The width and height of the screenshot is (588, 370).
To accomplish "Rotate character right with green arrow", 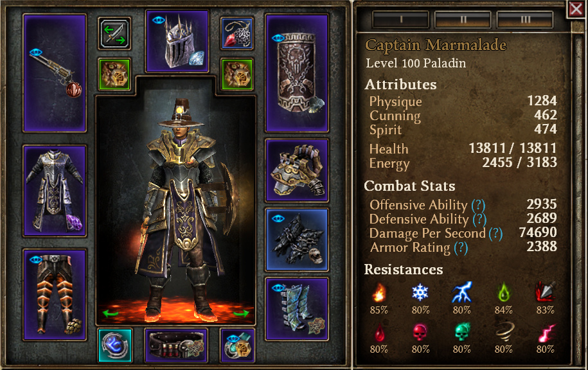I will coord(241,313).
